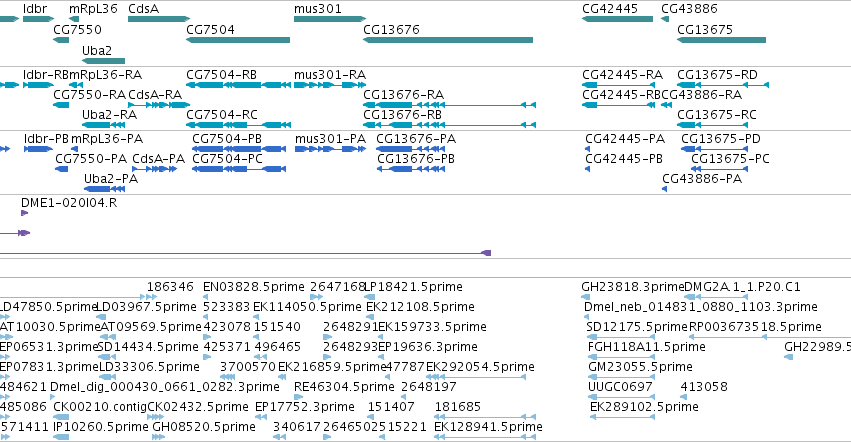Select protein CG7504-PB
Screen dimensions: 851x442
pos(239,149)
